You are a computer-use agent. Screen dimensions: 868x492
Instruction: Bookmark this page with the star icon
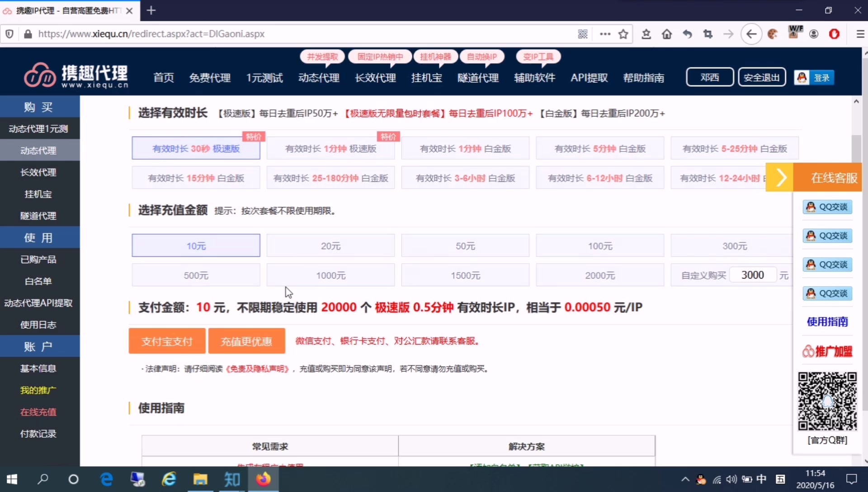point(623,34)
